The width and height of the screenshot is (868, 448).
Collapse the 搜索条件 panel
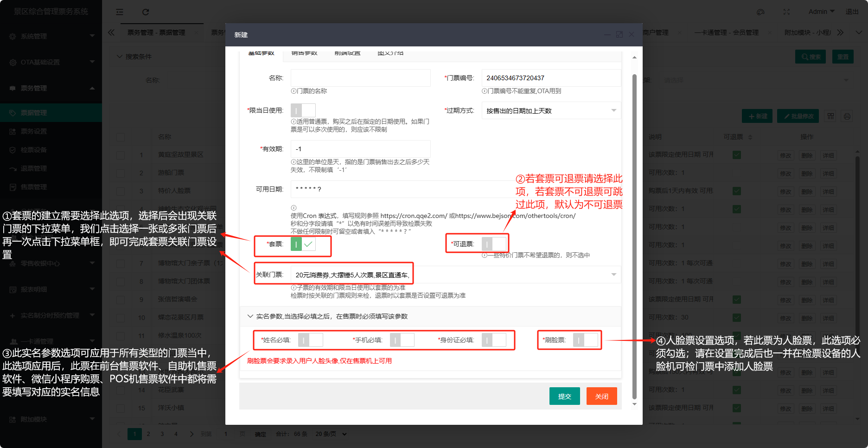tap(120, 57)
